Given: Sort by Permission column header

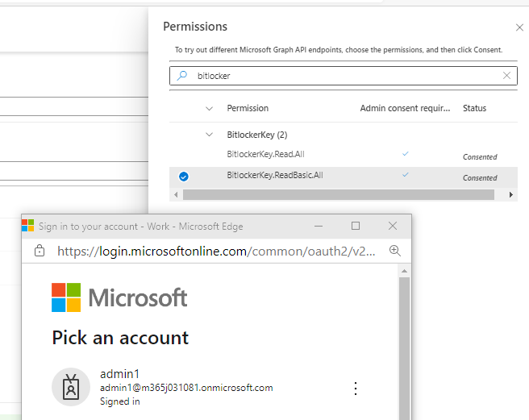Looking at the screenshot, I should tap(248, 108).
